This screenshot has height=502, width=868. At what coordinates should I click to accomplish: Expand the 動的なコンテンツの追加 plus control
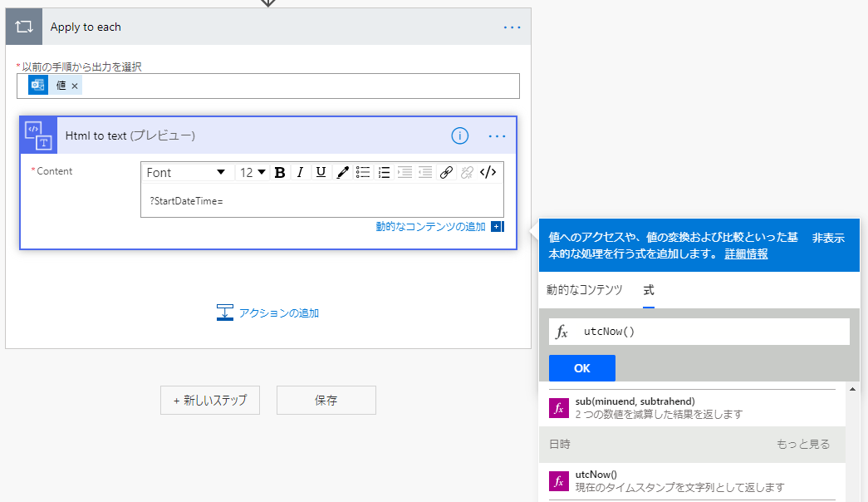click(x=498, y=226)
